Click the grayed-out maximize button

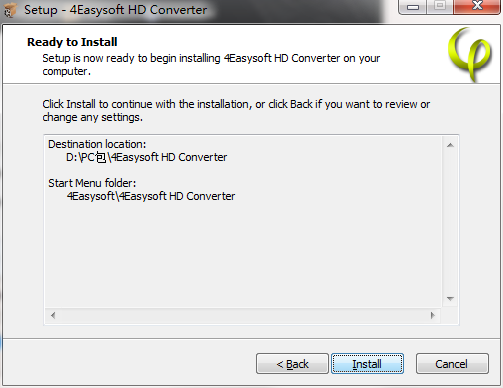(440, 7)
